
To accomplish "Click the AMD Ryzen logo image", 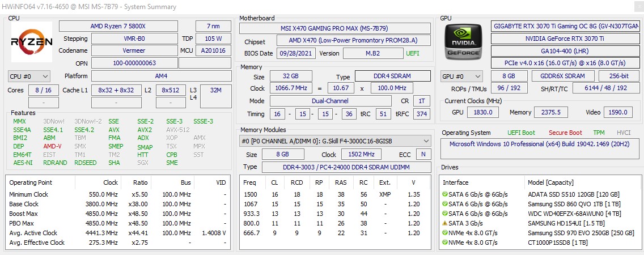I will (x=32, y=42).
